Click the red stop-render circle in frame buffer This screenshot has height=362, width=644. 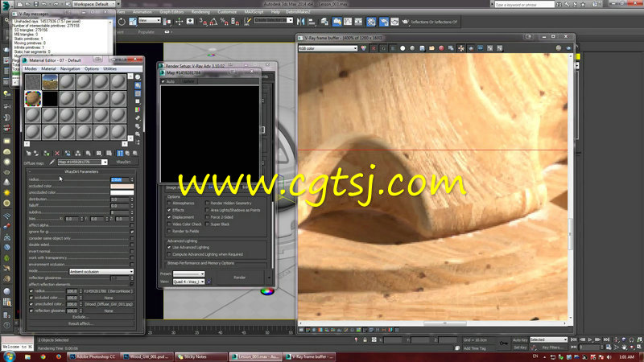click(441, 48)
